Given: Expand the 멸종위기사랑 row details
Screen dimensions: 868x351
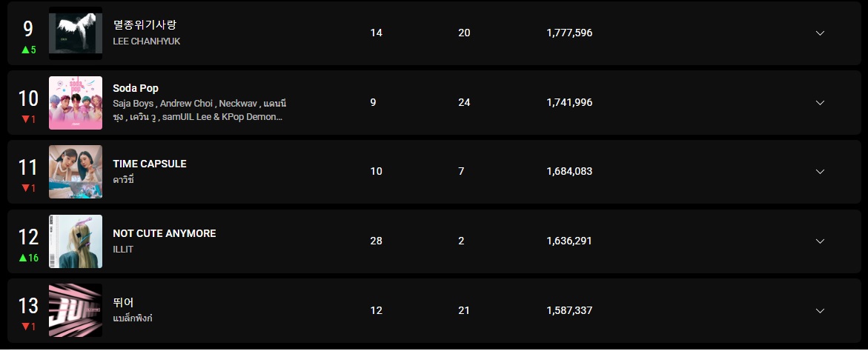Looking at the screenshot, I should tap(820, 33).
